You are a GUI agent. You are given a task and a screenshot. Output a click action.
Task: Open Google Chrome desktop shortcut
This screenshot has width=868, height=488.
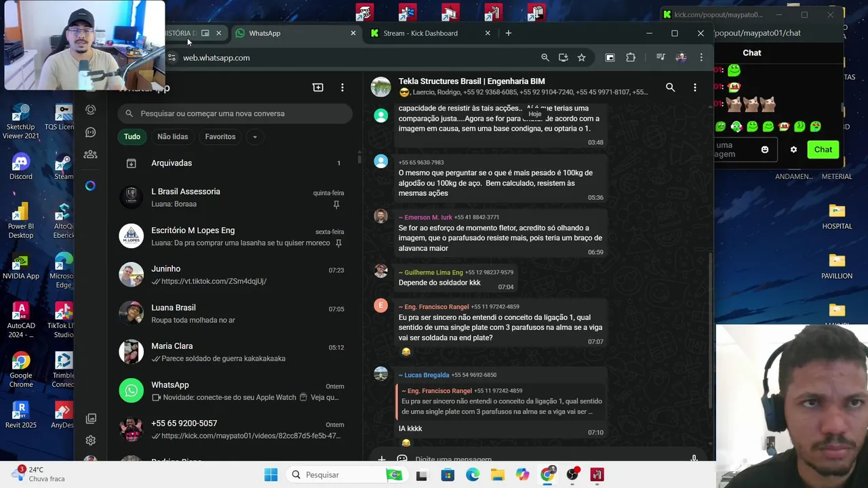click(x=21, y=369)
